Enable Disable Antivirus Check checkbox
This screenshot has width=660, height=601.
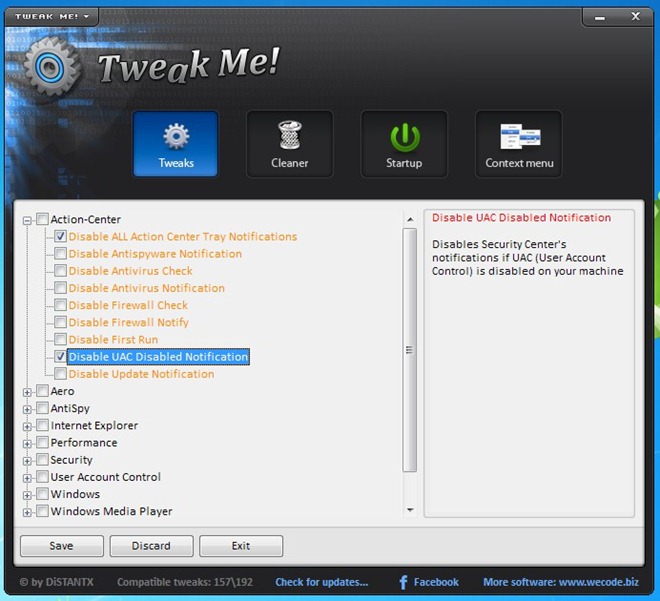coord(60,271)
